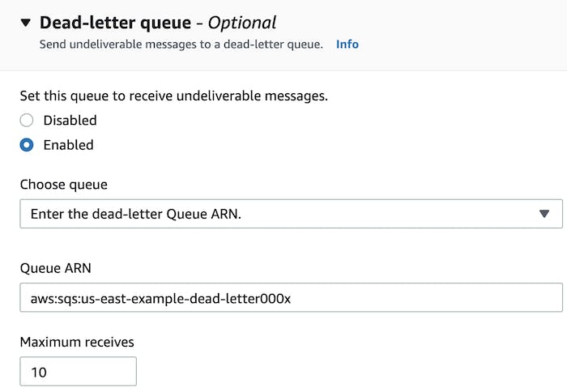Click into the Maximum receives field

coord(78,372)
